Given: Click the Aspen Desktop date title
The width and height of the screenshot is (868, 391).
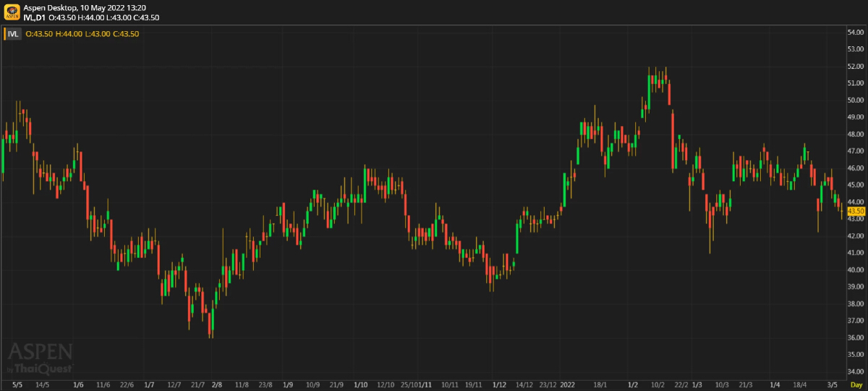Looking at the screenshot, I should [x=85, y=7].
